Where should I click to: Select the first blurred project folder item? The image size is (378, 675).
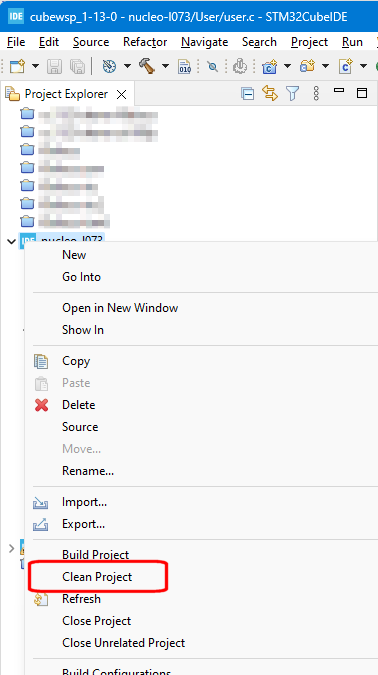pyautogui.click(x=89, y=115)
